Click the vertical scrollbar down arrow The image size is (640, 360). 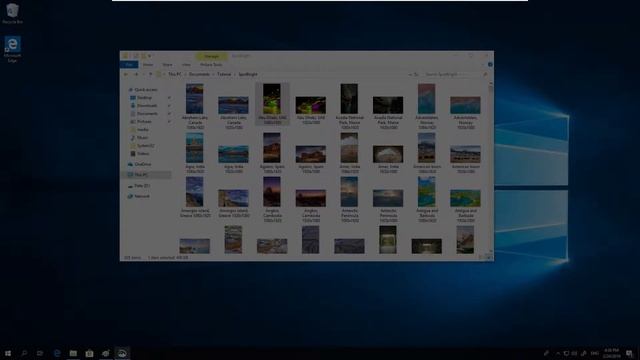coord(491,251)
